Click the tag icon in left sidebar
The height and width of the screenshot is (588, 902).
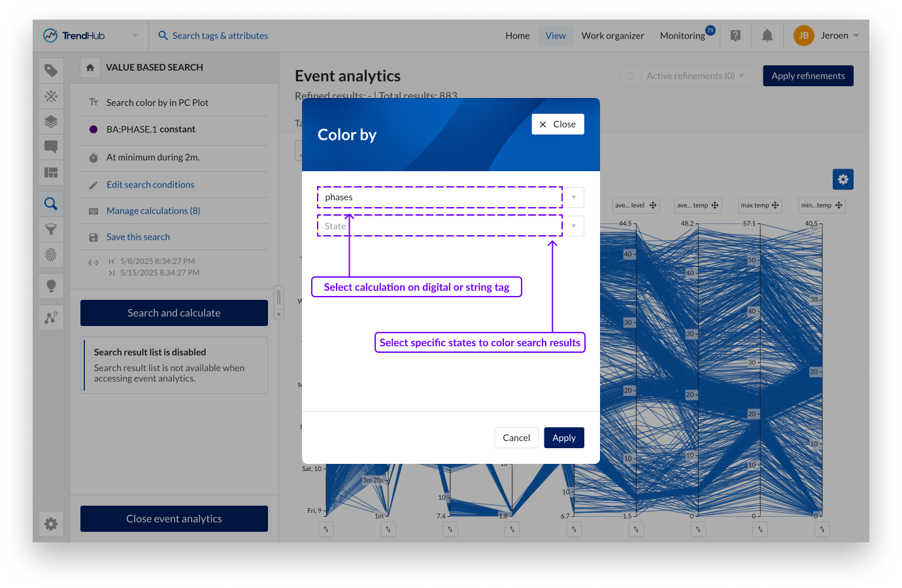tap(51, 71)
